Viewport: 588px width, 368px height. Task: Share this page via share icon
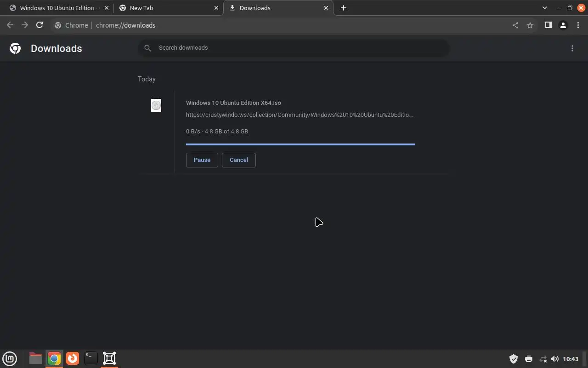click(x=515, y=25)
